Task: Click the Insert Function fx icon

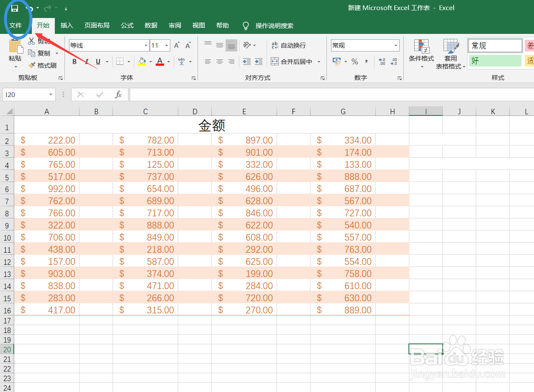Action: 118,95
